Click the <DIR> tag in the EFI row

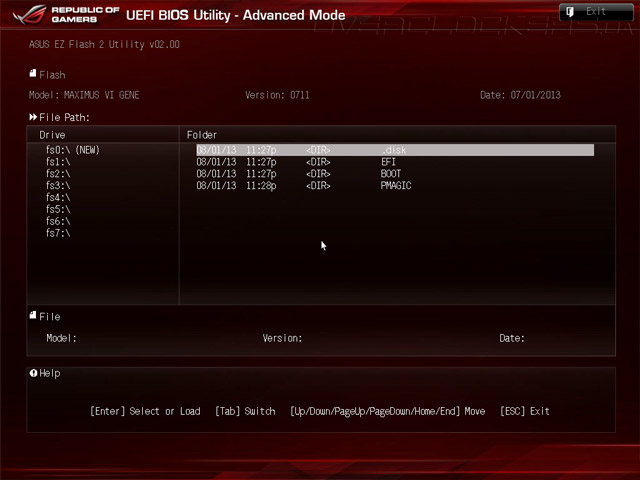pyautogui.click(x=318, y=162)
